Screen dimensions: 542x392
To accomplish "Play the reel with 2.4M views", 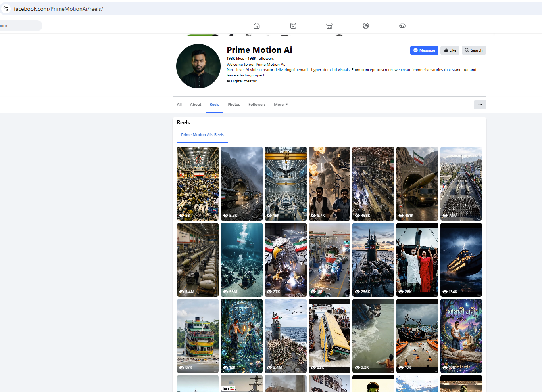I will [x=286, y=336].
